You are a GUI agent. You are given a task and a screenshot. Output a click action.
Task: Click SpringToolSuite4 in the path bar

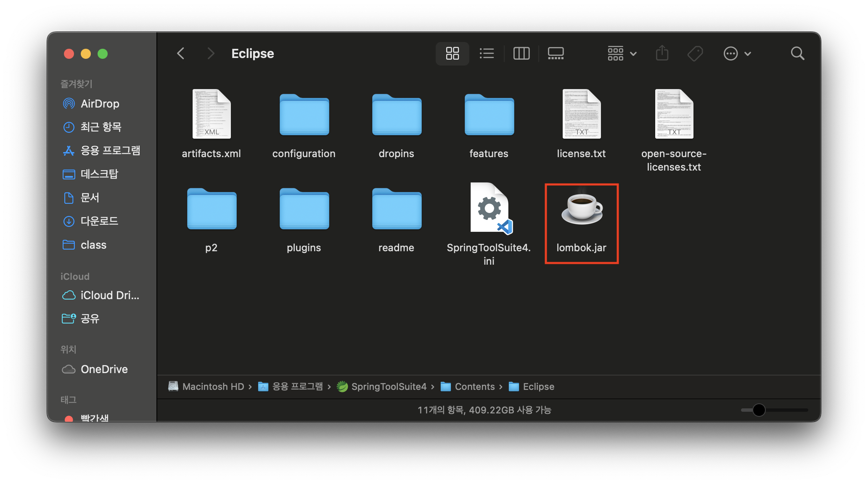(389, 387)
